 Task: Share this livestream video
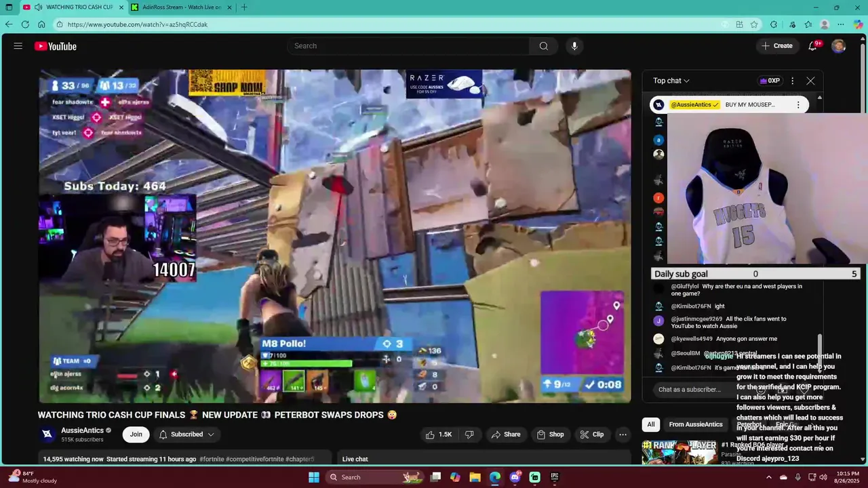tap(506, 434)
